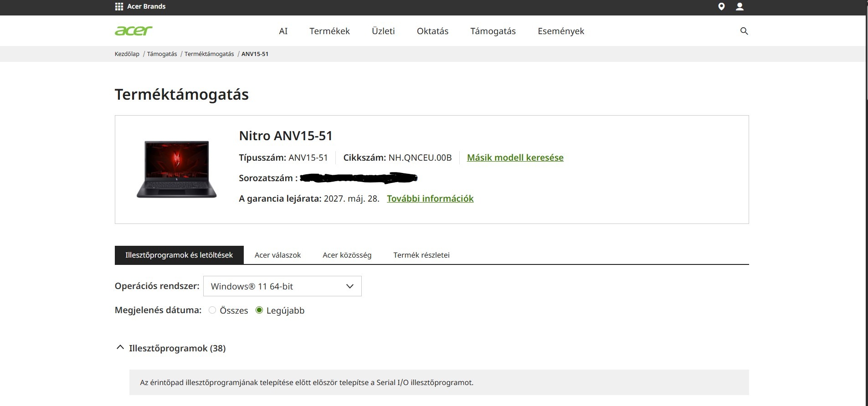Click the Nitro ANV15-51 product title
Viewport: 868px width, 406px height.
point(286,136)
